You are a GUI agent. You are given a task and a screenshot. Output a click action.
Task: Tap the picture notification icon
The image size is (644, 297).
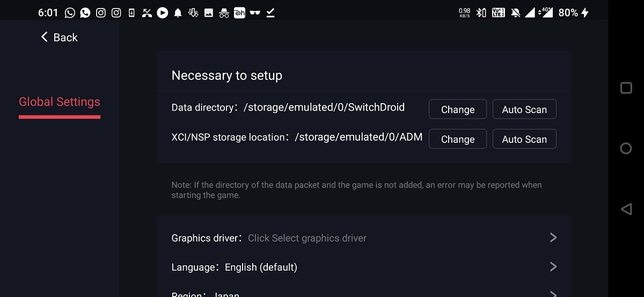(x=209, y=13)
